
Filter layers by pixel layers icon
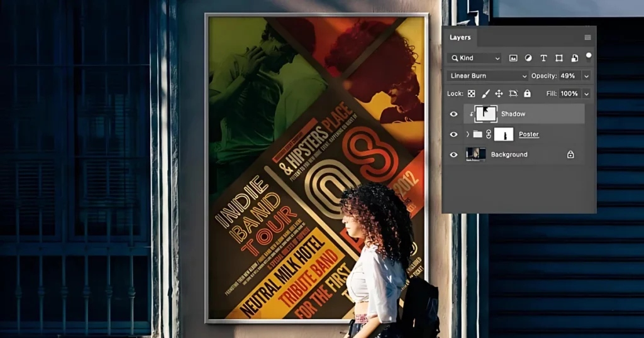tap(513, 58)
